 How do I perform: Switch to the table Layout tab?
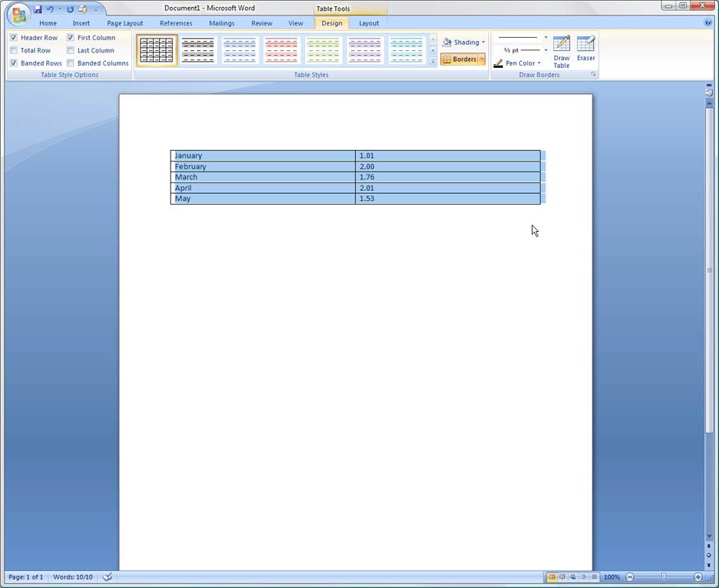[x=369, y=23]
